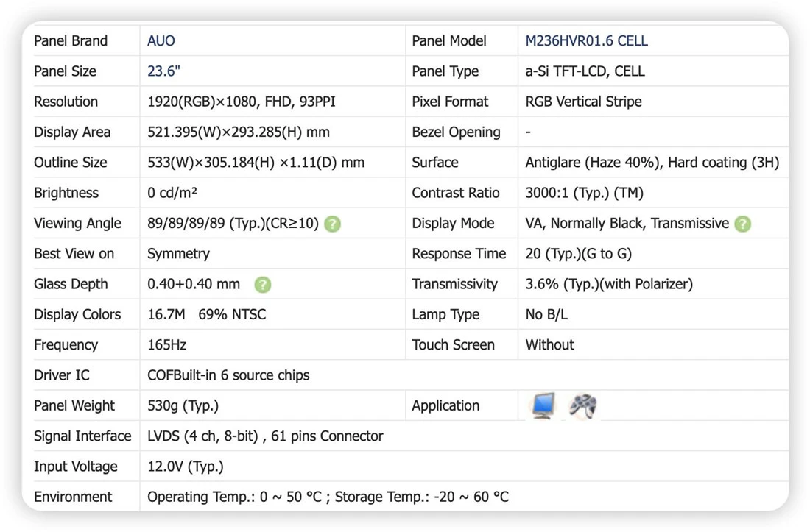810x532 pixels.
Task: Click the help icon beside Display Mode value
Action: (x=742, y=224)
